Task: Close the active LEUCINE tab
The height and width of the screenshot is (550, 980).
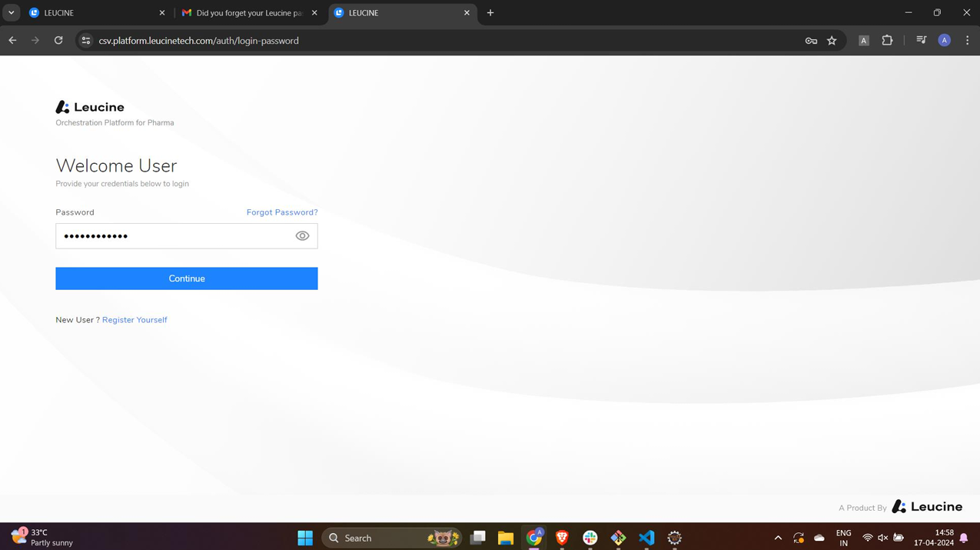Action: [467, 13]
